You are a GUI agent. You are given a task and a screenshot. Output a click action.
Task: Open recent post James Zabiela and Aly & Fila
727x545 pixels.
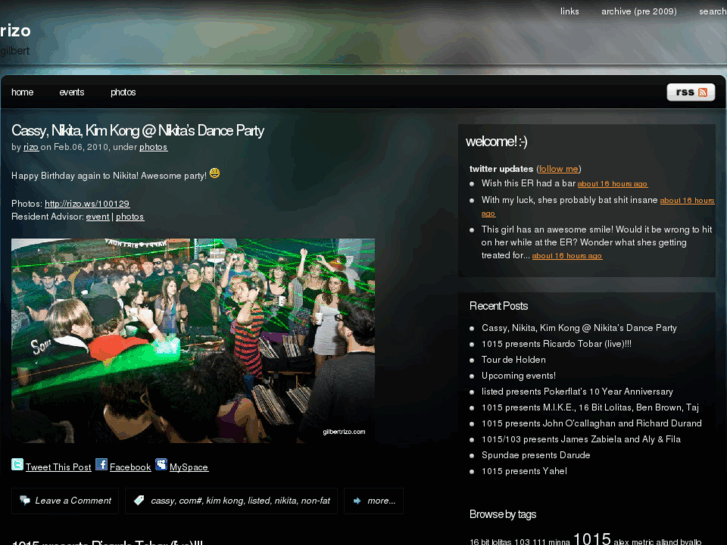(581, 439)
